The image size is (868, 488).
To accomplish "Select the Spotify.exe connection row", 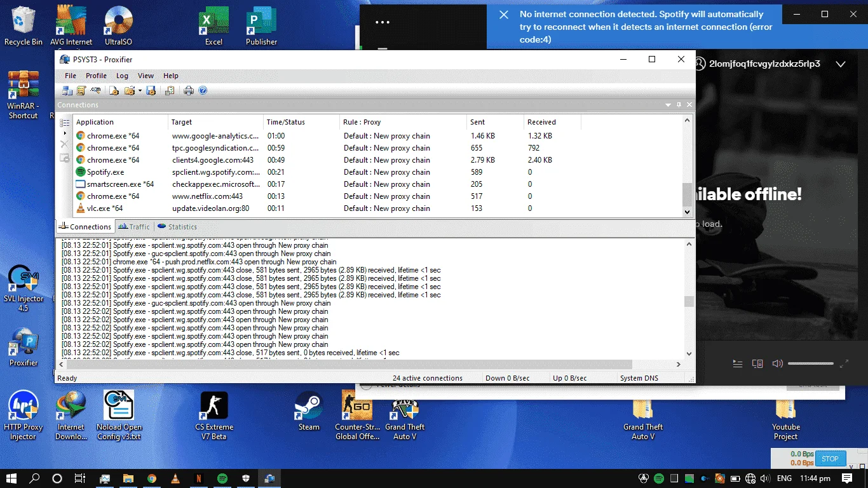I will pyautogui.click(x=377, y=172).
